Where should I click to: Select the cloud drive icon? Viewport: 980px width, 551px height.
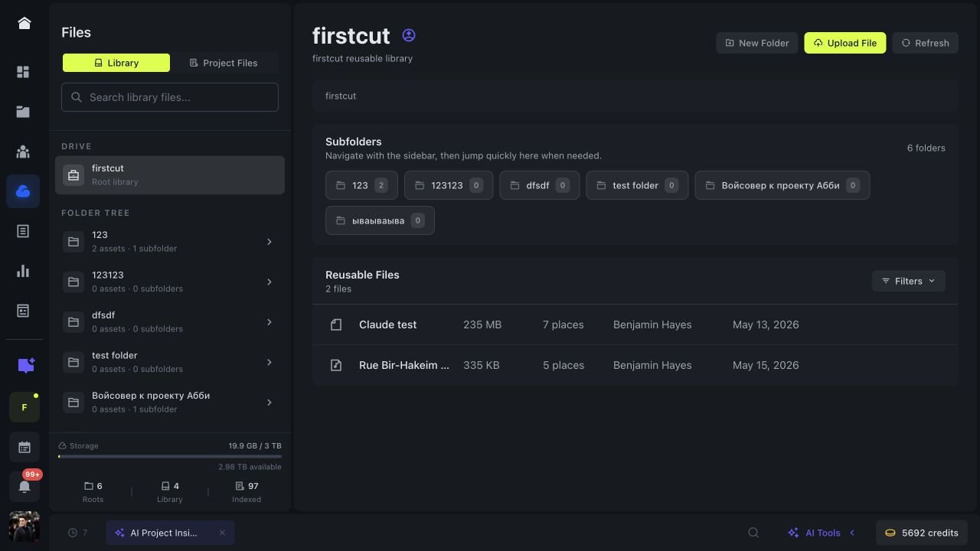click(x=23, y=191)
